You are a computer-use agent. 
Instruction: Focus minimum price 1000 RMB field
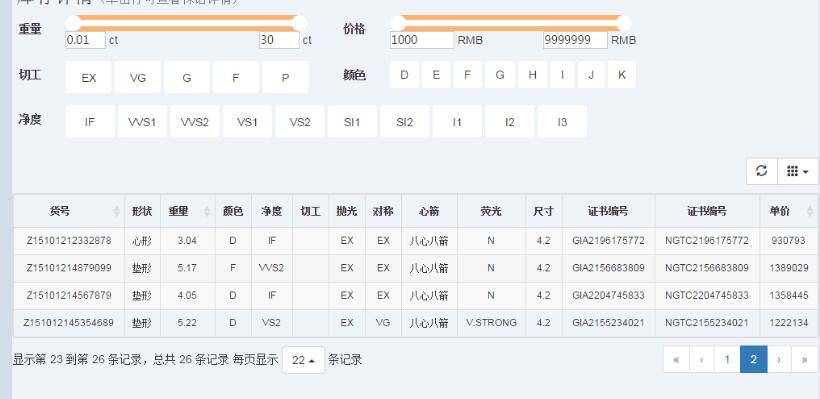[422, 40]
